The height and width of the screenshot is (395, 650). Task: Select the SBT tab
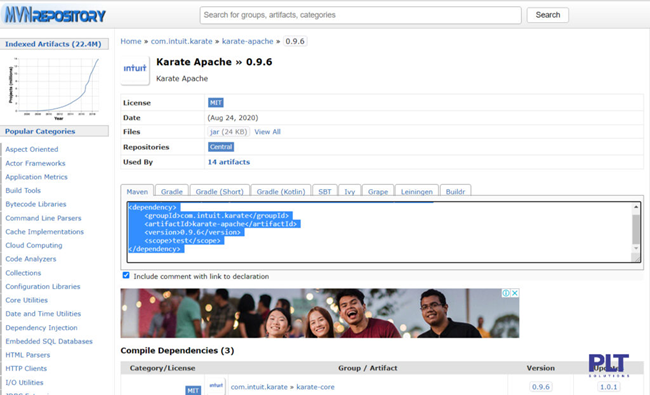pos(325,191)
